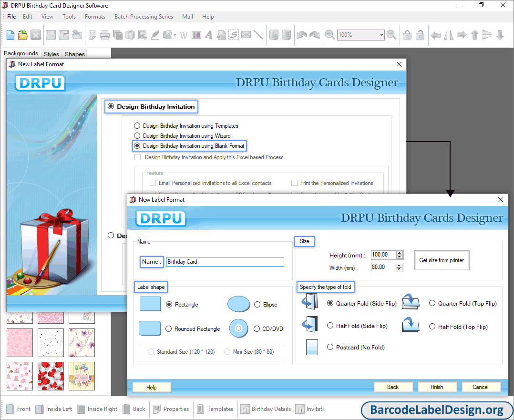Click the Lock toolbar icon
Screen dimensions: 514x420
(407, 35)
